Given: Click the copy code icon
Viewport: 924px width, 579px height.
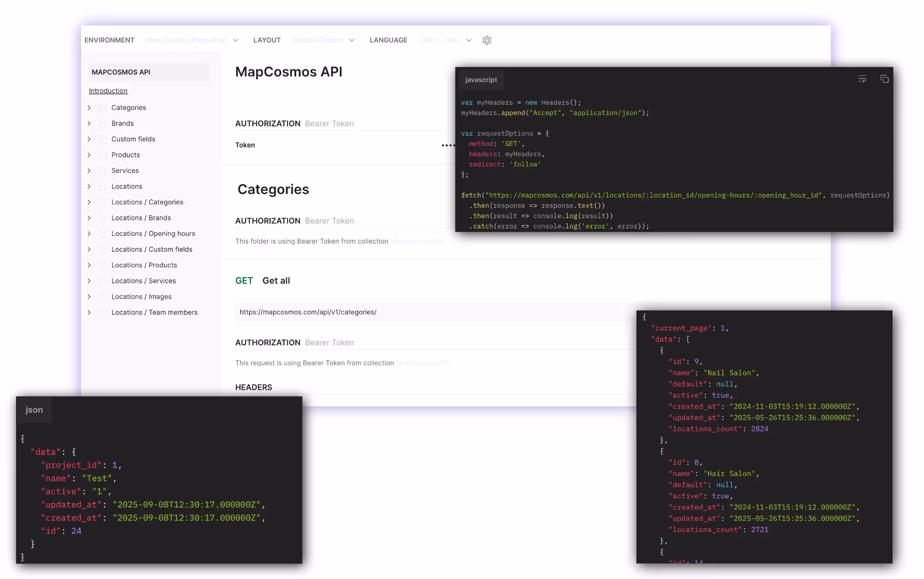Looking at the screenshot, I should tap(884, 79).
